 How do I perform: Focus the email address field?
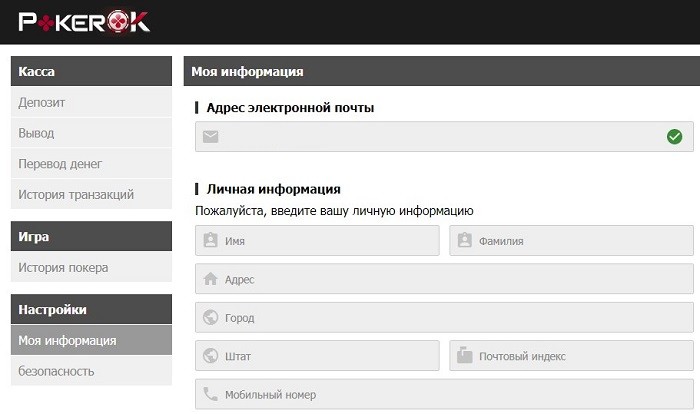pyautogui.click(x=444, y=137)
